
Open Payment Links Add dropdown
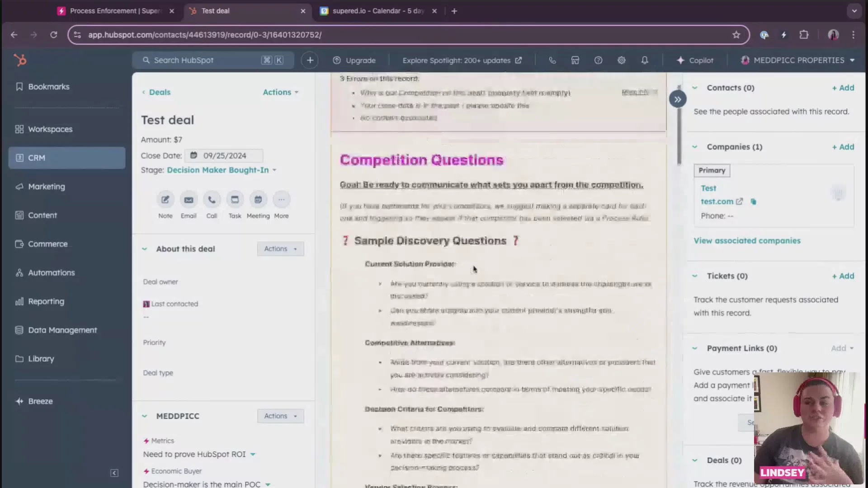click(842, 348)
